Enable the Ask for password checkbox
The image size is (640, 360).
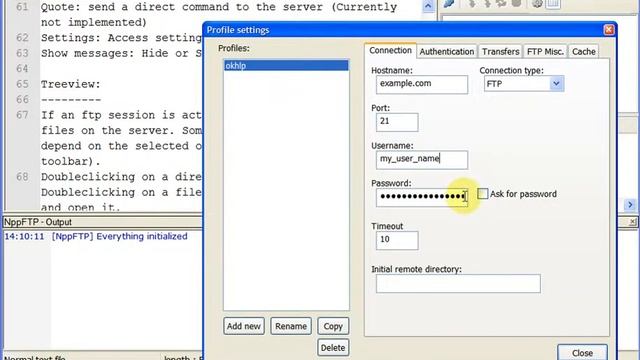pos(482,194)
